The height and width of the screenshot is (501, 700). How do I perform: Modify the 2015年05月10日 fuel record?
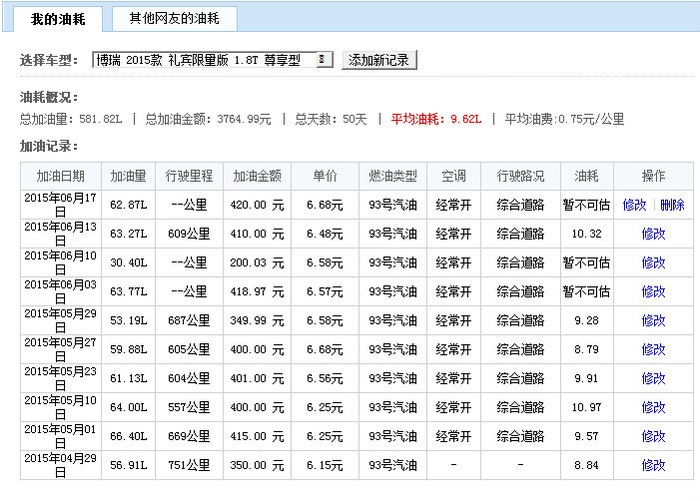(x=653, y=408)
